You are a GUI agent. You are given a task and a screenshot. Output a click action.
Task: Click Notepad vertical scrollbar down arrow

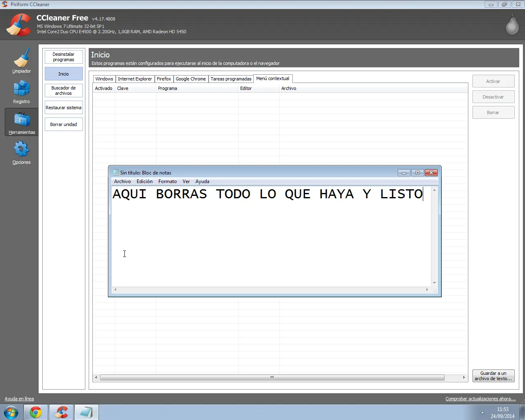pyautogui.click(x=434, y=282)
